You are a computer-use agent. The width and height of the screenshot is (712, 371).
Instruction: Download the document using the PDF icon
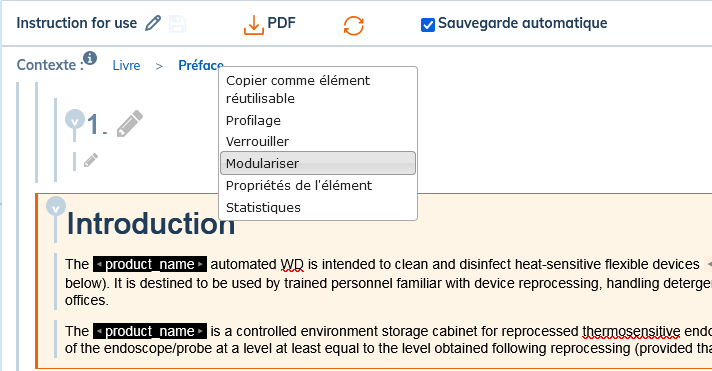pos(253,25)
